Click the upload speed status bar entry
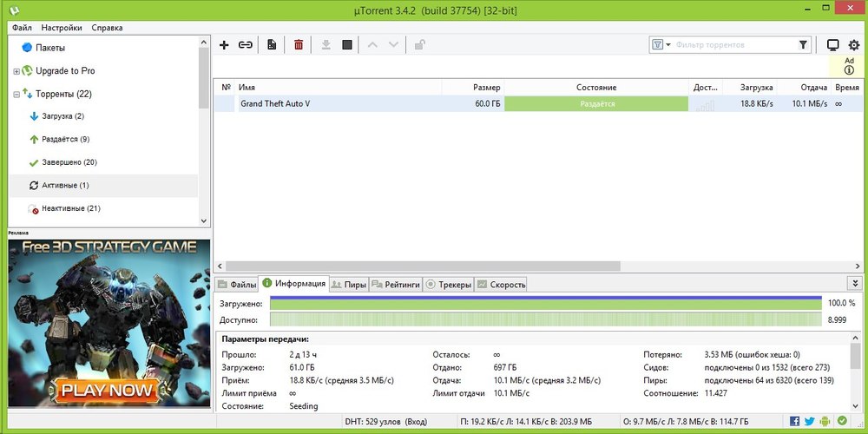The image size is (868, 434). click(686, 421)
